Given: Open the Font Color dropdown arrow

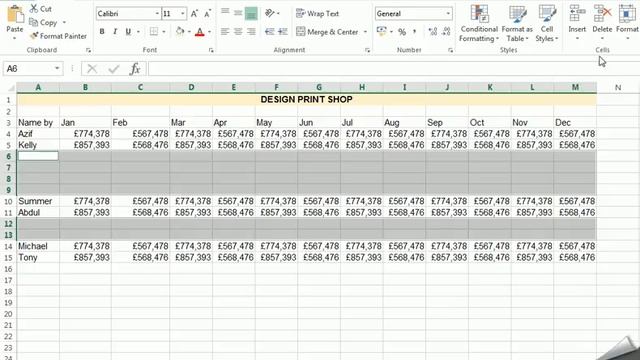Looking at the screenshot, I should pos(209,32).
